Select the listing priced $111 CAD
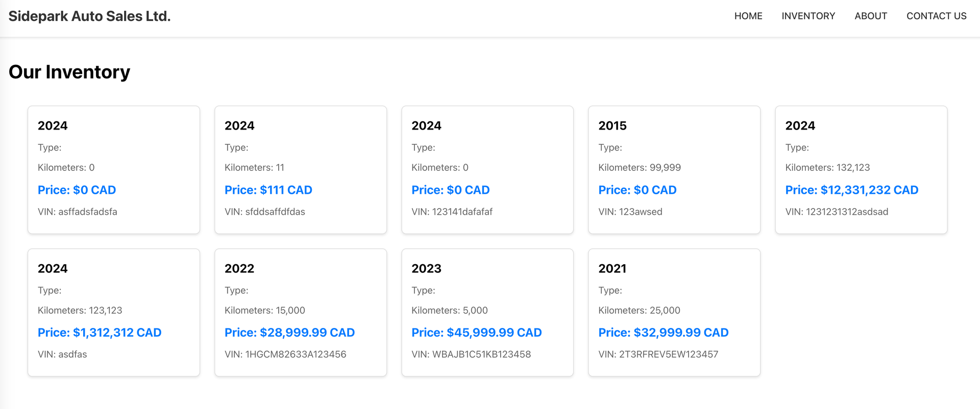The image size is (980, 409). click(x=301, y=170)
